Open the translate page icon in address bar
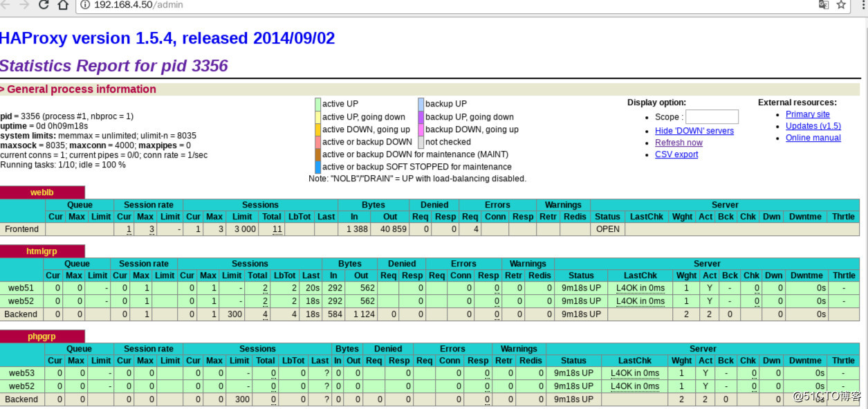The image size is (868, 409). [824, 5]
